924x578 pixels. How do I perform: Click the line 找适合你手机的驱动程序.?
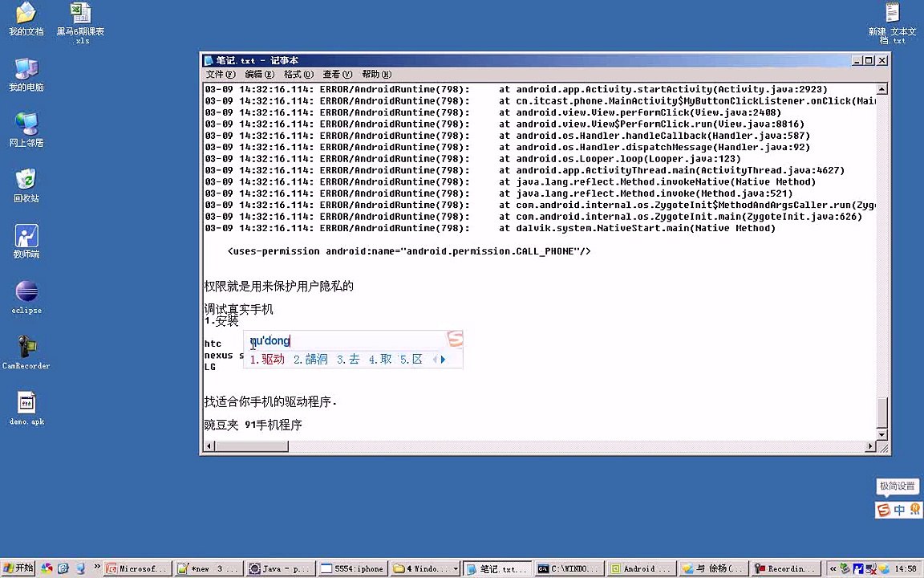click(270, 401)
